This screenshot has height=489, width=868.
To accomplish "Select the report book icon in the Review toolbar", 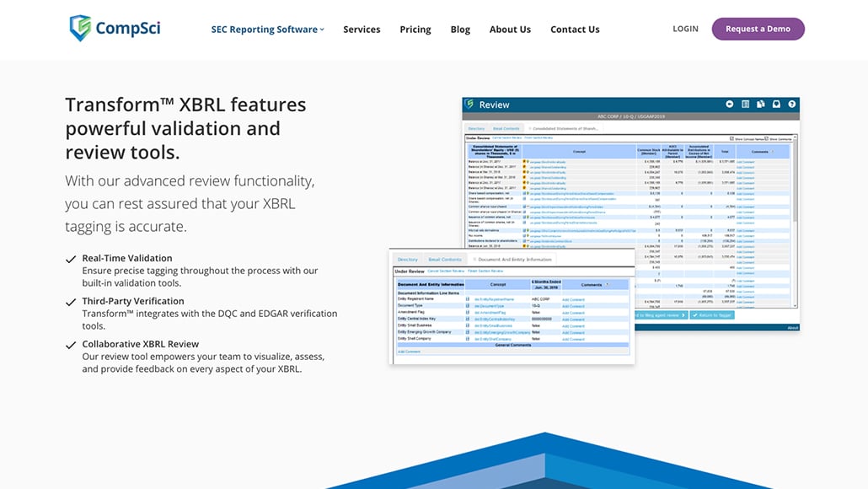I will (x=745, y=104).
